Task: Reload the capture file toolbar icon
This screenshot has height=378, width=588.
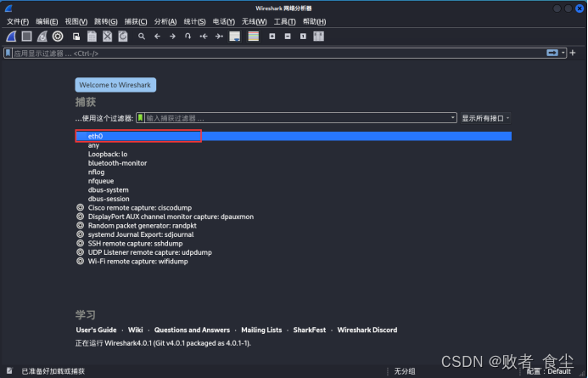Action: point(123,37)
